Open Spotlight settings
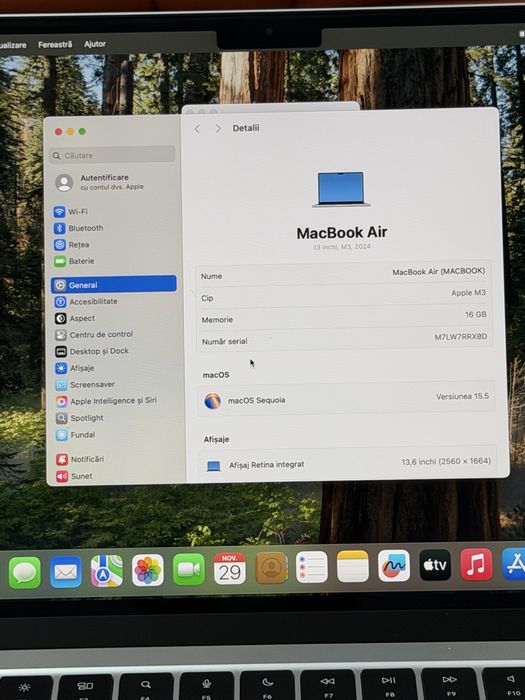Viewport: 525px width, 700px height. pos(79,418)
